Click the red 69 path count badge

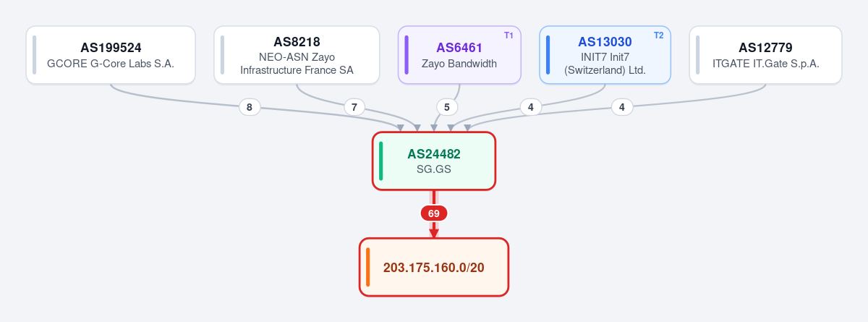(x=434, y=213)
